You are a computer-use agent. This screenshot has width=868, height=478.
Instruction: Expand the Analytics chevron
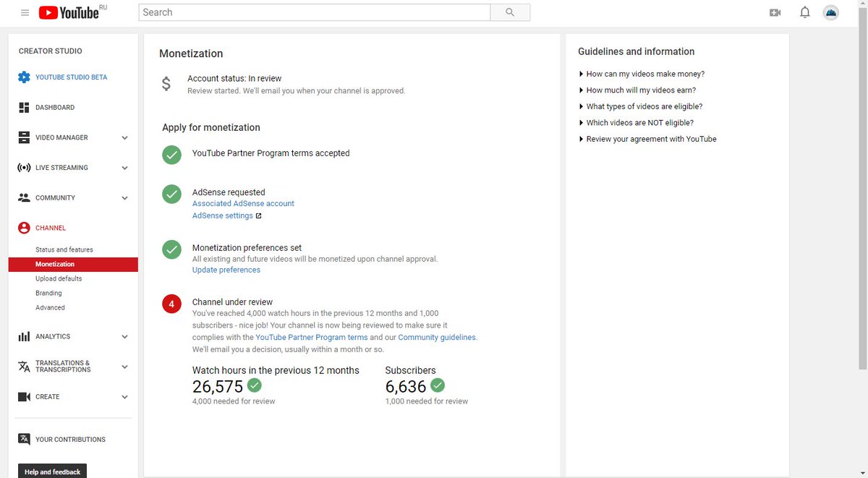click(x=124, y=336)
